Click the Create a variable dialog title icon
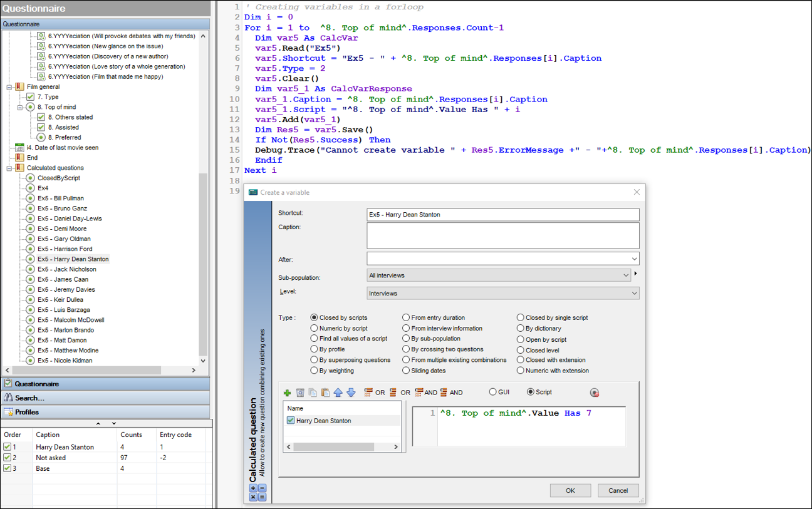Viewport: 812px width, 509px height. pyautogui.click(x=253, y=192)
